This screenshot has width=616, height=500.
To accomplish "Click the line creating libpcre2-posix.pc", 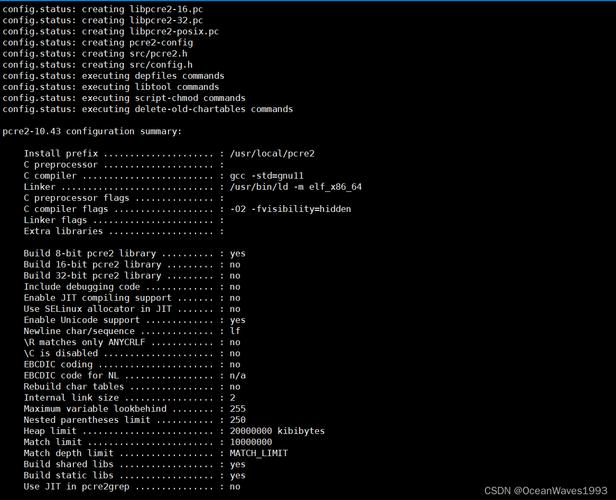I will coord(111,31).
